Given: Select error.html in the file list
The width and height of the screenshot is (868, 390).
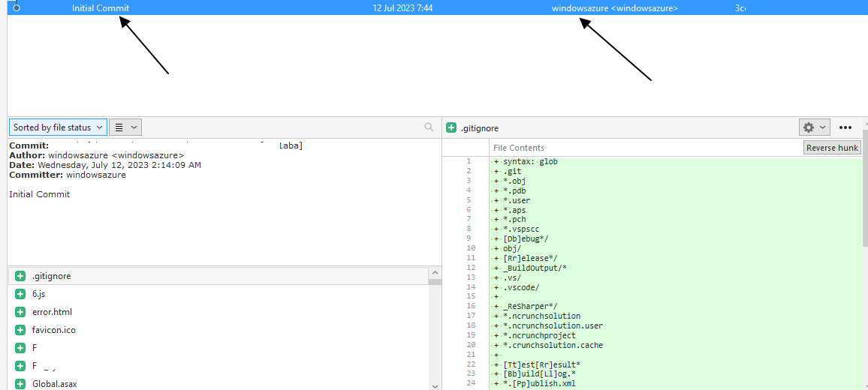Looking at the screenshot, I should [52, 312].
